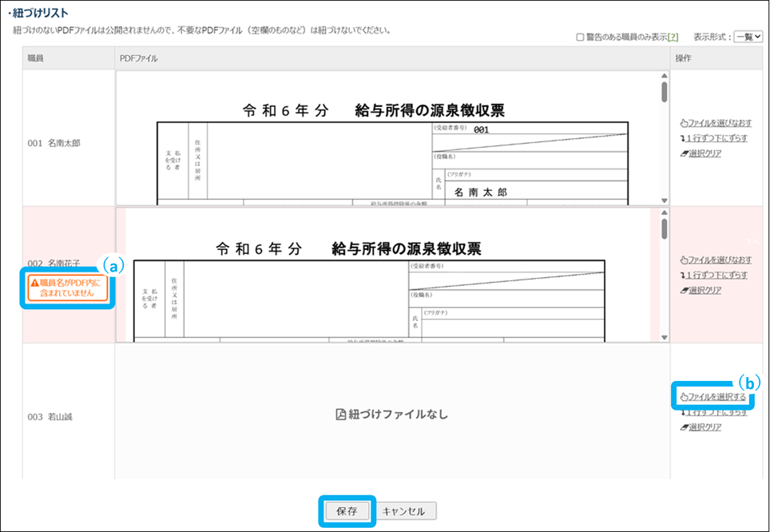770x532 pixels.
Task: Click the warning triangle icon for 名南花子
Action: [34, 283]
